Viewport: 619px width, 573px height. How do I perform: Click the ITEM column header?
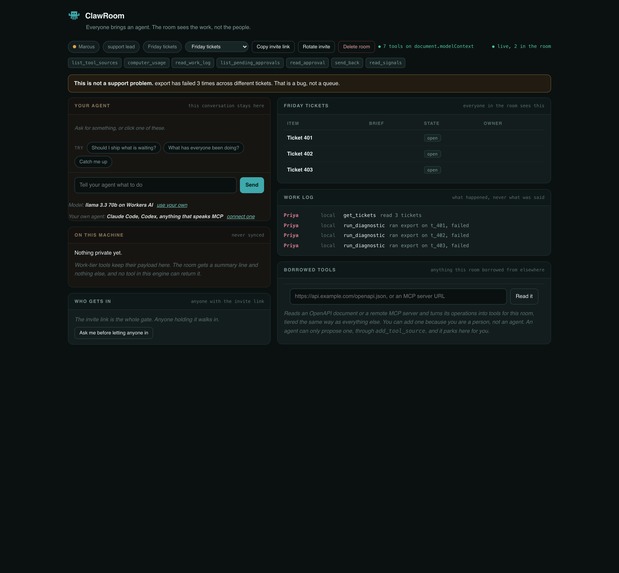293,123
